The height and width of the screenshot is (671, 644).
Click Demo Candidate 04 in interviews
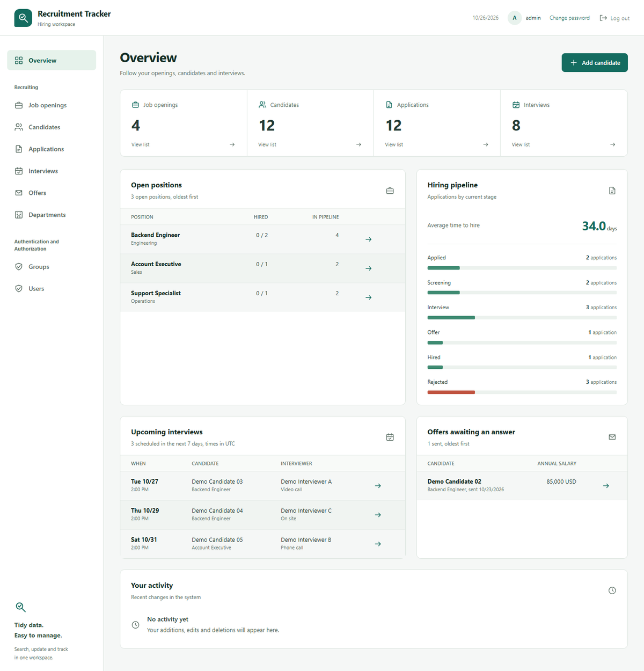click(x=217, y=510)
